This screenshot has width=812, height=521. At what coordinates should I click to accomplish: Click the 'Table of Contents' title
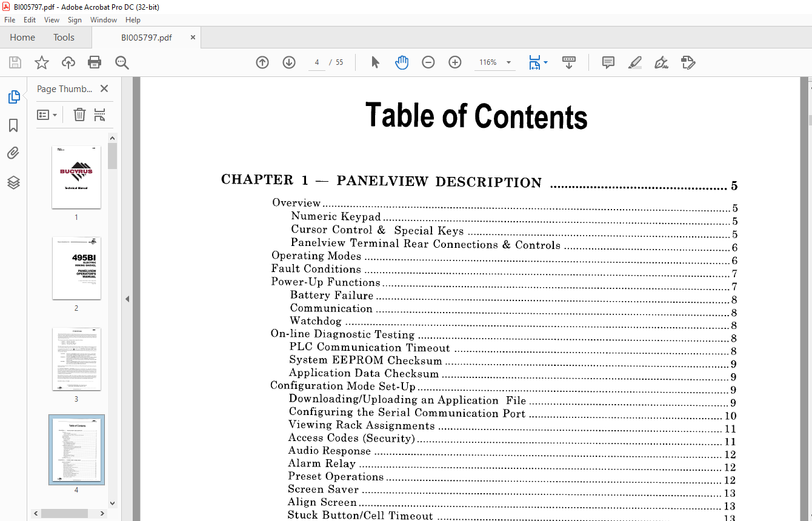click(476, 116)
